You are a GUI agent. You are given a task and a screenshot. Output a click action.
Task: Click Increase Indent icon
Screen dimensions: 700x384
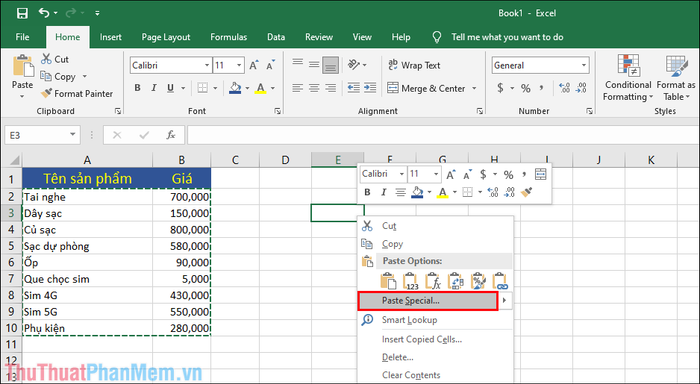point(370,88)
